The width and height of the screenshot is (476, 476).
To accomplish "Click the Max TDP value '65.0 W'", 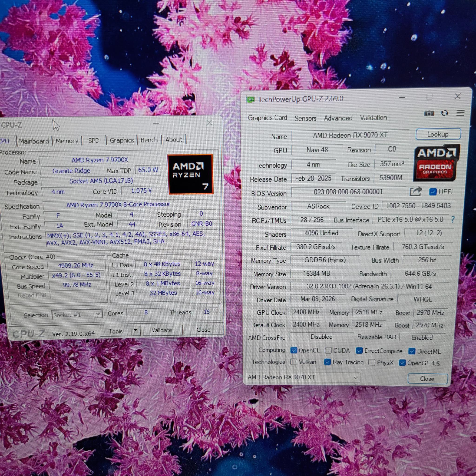I will coord(148,170).
